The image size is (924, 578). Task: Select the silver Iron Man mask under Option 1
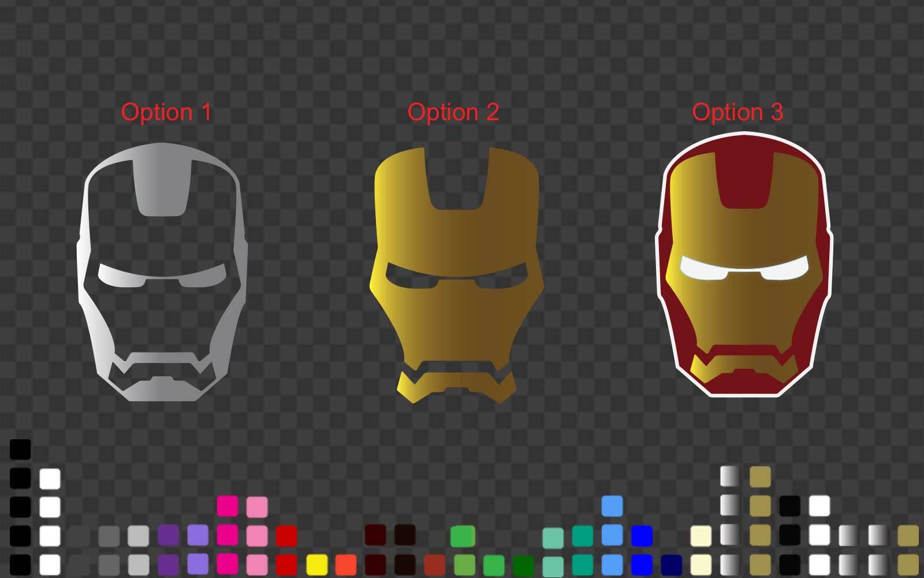point(162,272)
